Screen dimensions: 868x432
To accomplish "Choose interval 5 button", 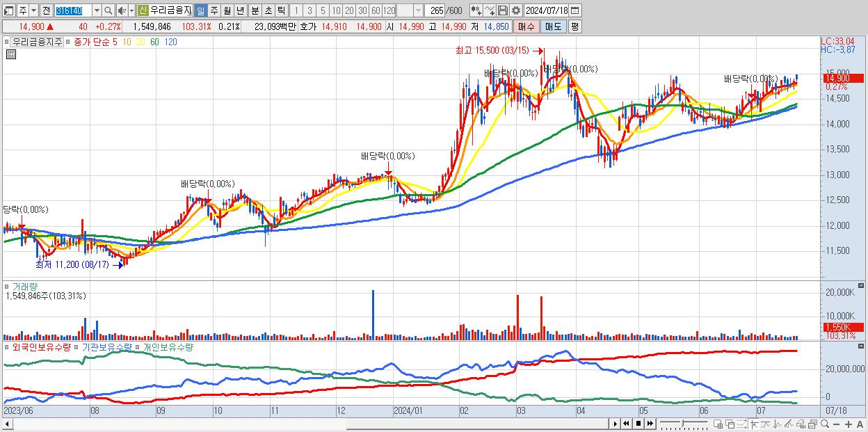I will [323, 10].
